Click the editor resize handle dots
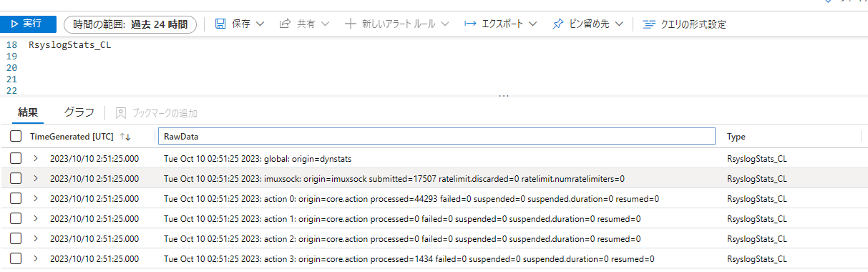 [503, 95]
